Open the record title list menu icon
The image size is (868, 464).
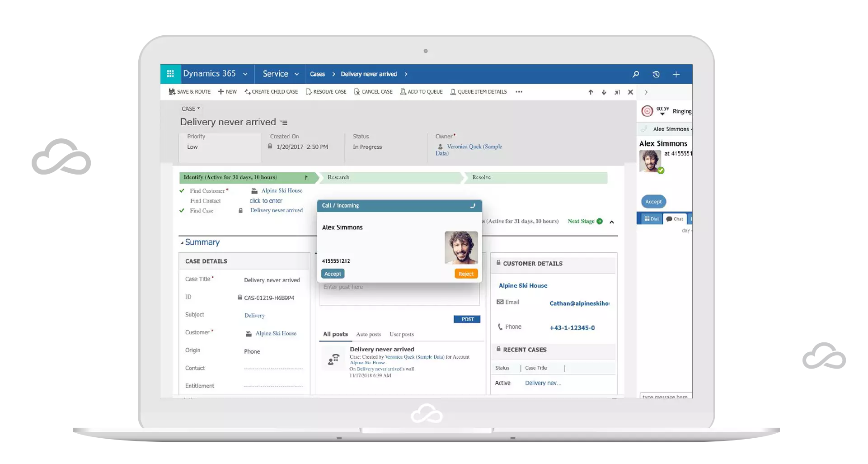[x=284, y=123]
